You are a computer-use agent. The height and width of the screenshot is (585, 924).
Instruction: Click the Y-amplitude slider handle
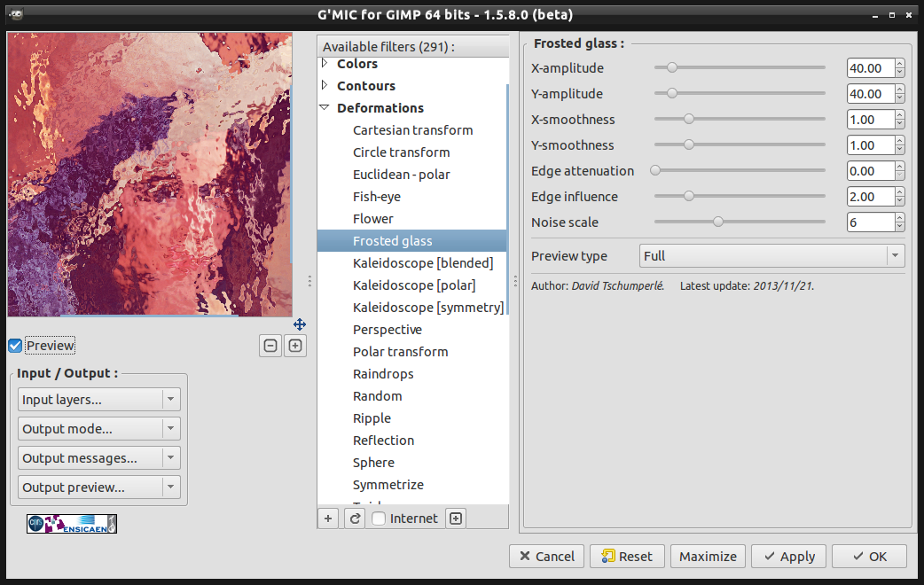click(x=672, y=93)
